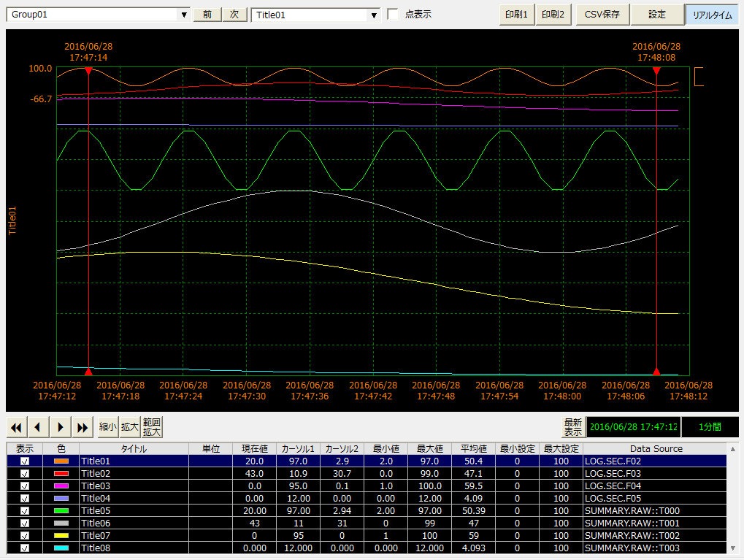The image size is (744, 560).
Task: Uncheck the display box for Title01
Action: tap(25, 461)
